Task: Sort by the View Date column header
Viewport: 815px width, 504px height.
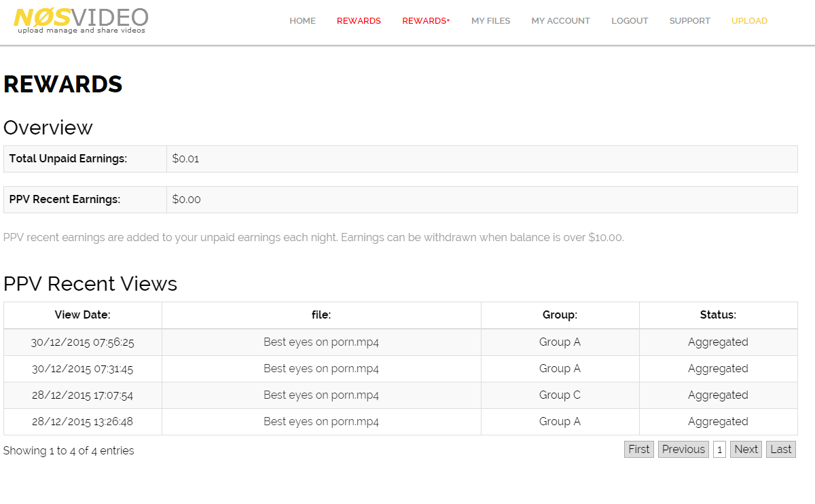Action: [83, 315]
